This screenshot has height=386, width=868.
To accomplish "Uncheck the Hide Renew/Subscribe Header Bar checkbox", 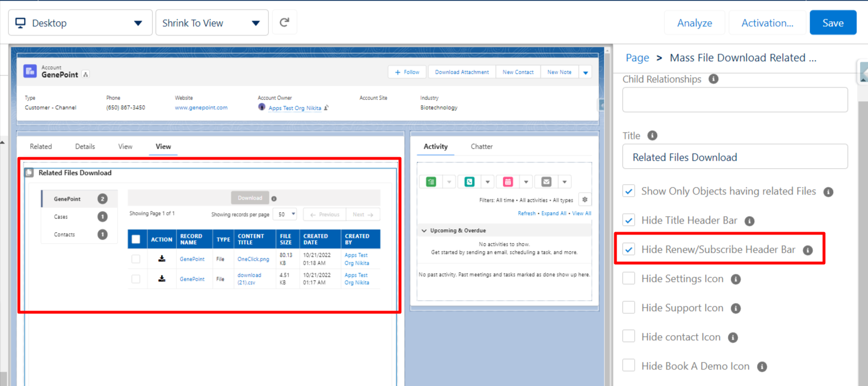I will click(629, 249).
